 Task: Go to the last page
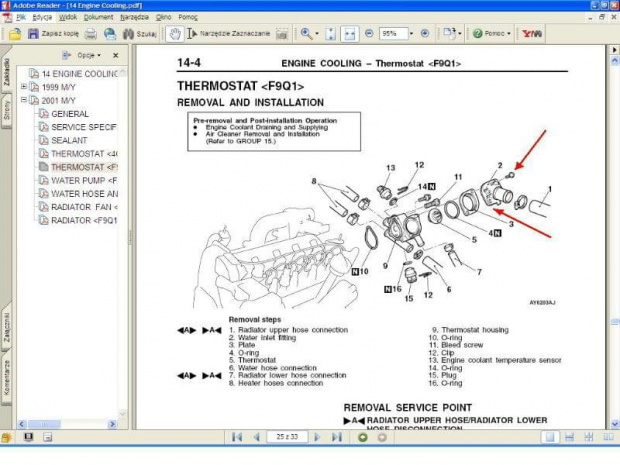[336, 437]
